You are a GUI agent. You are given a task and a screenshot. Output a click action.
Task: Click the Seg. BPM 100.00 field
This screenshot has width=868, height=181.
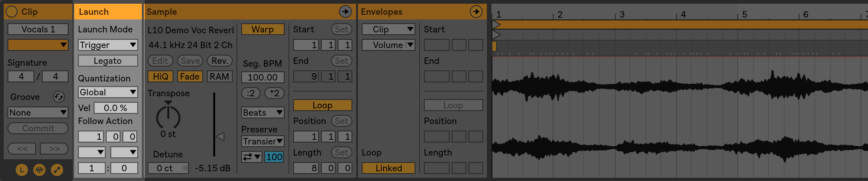click(262, 77)
